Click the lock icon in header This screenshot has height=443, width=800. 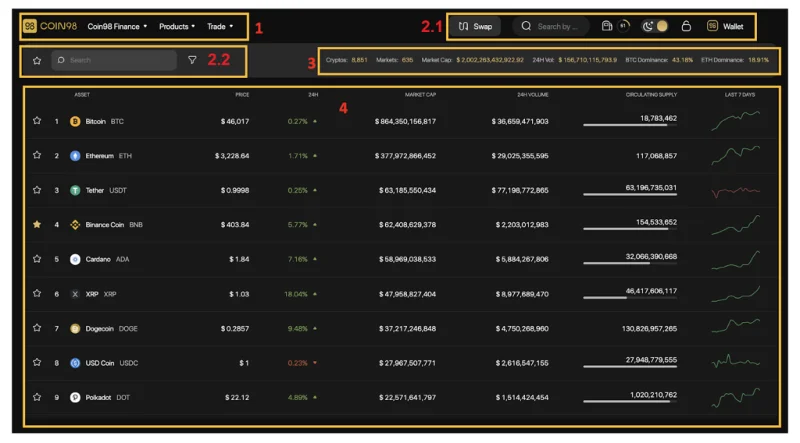tap(686, 26)
